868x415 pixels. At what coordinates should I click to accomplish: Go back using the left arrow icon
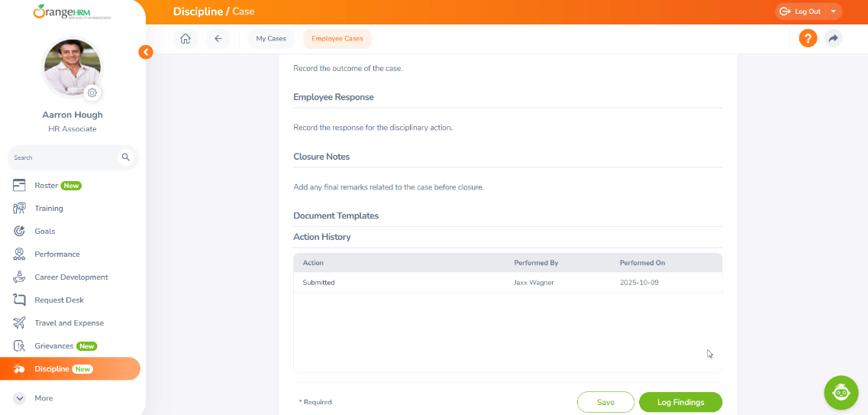tap(218, 39)
